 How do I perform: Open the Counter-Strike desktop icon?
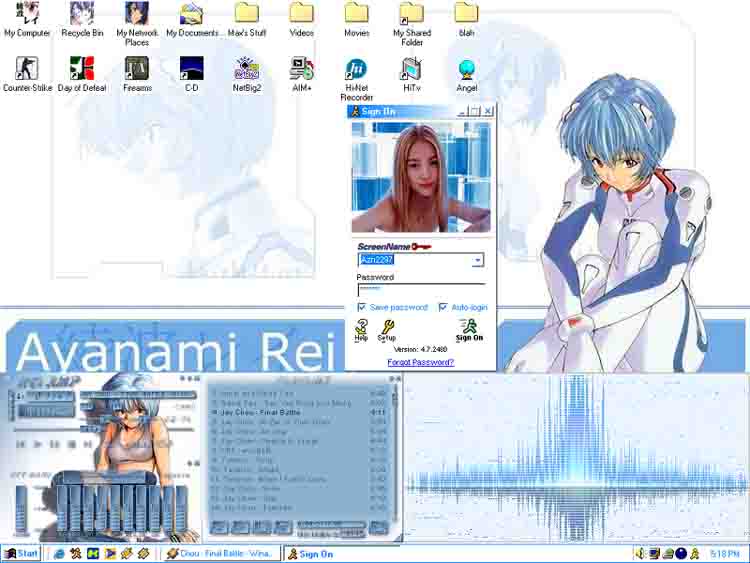(27, 68)
